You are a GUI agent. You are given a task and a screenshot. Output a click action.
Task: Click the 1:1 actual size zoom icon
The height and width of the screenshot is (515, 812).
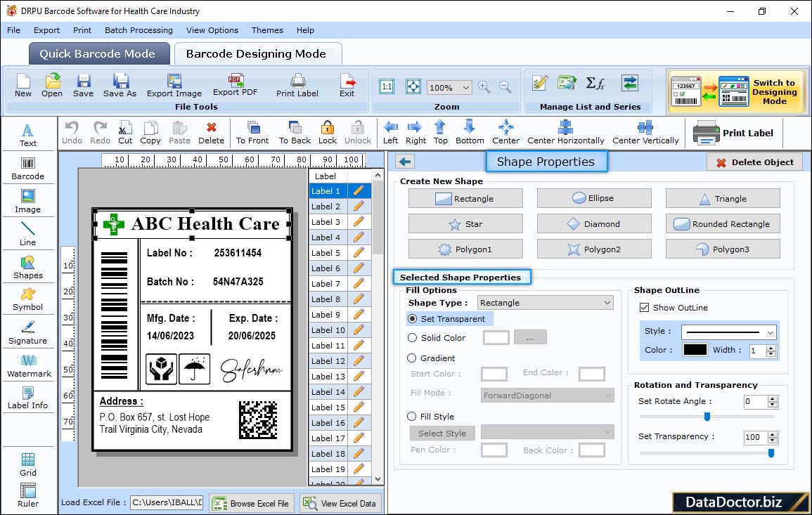click(387, 86)
